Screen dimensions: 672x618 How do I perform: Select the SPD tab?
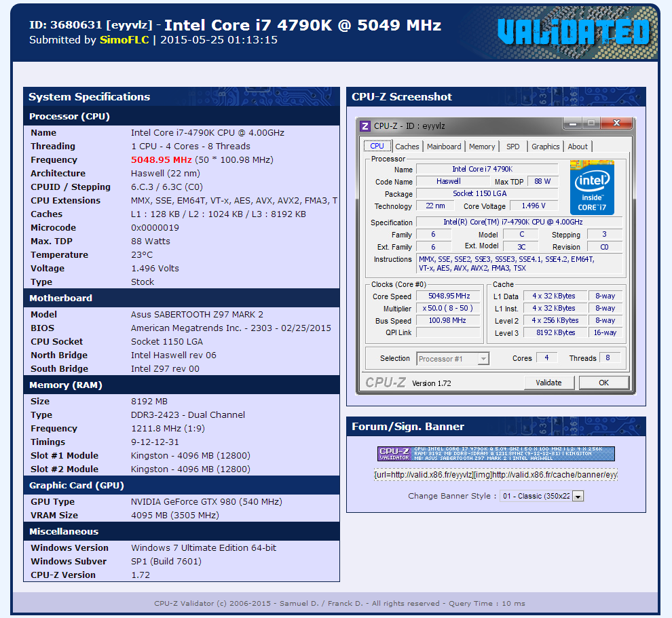point(513,147)
